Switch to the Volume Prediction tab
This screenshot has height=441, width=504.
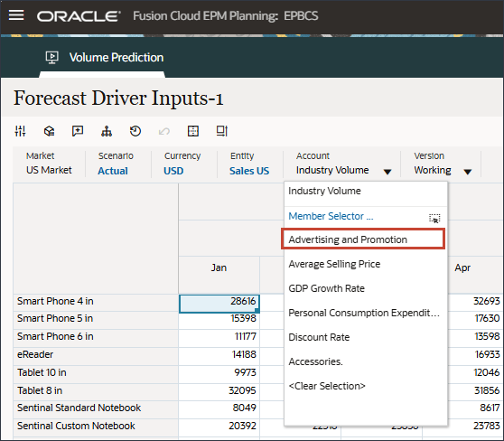point(116,58)
